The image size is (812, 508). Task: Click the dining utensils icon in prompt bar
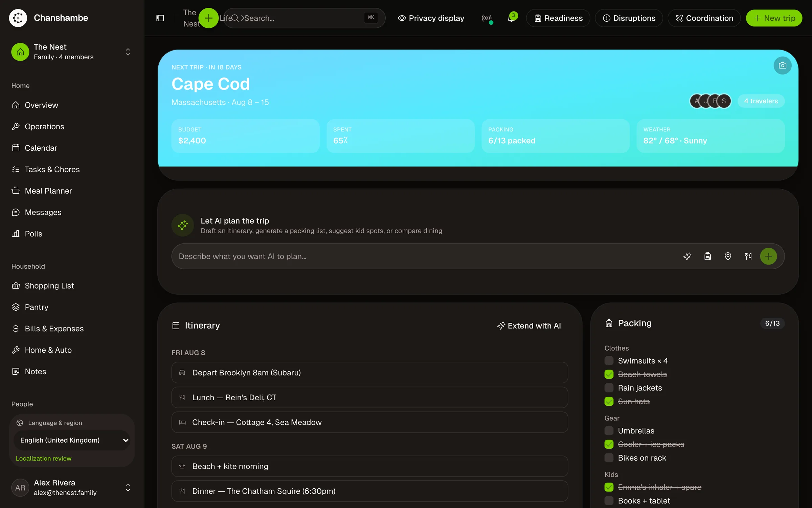(748, 256)
